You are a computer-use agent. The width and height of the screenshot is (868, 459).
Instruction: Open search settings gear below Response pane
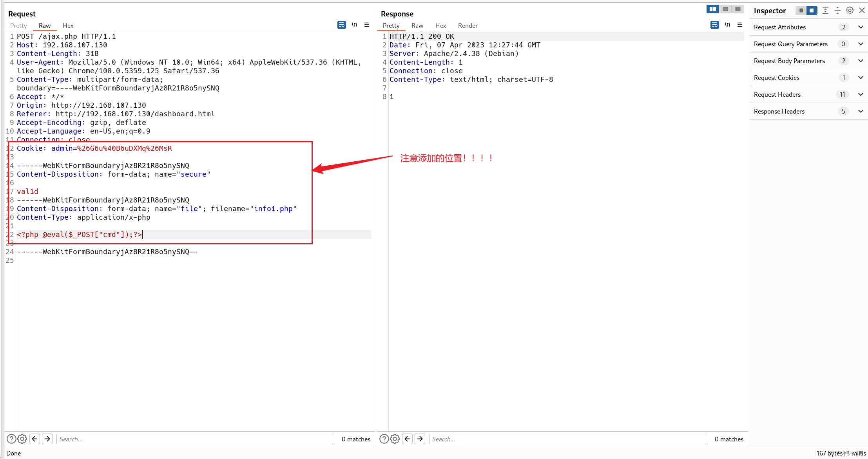[395, 439]
